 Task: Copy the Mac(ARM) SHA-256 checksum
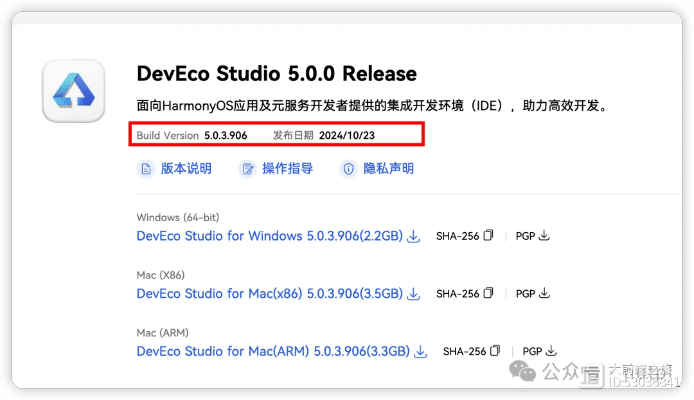pos(496,352)
